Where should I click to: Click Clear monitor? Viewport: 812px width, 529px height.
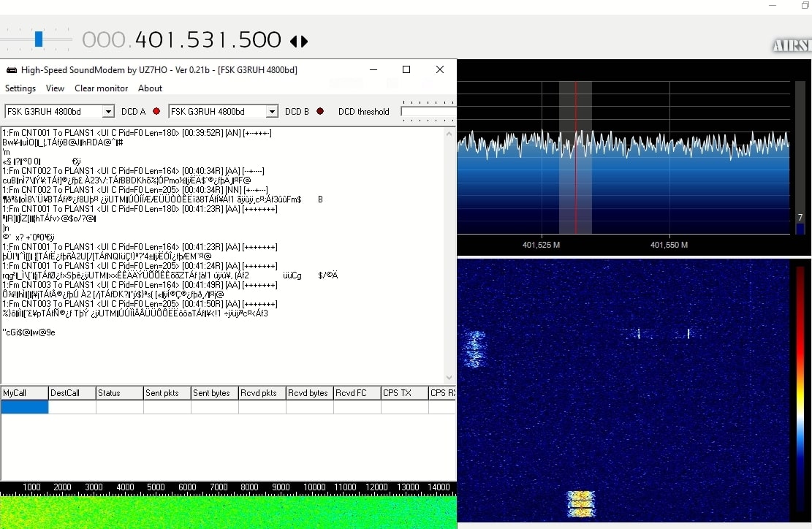pos(101,88)
